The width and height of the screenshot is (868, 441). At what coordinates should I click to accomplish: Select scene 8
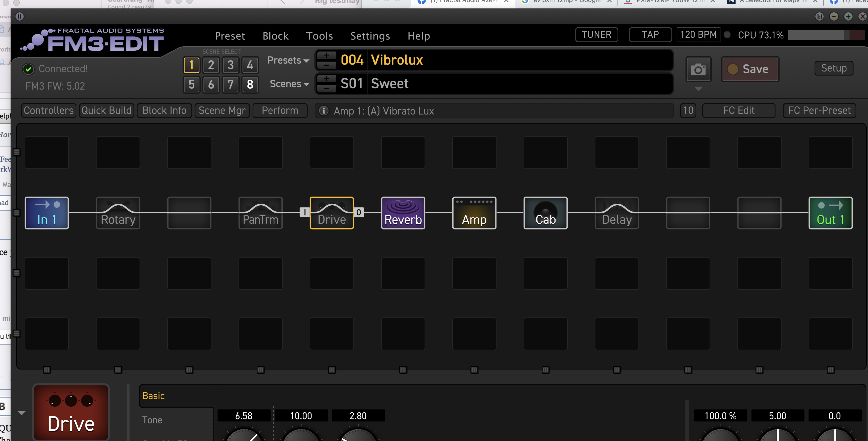tap(250, 84)
